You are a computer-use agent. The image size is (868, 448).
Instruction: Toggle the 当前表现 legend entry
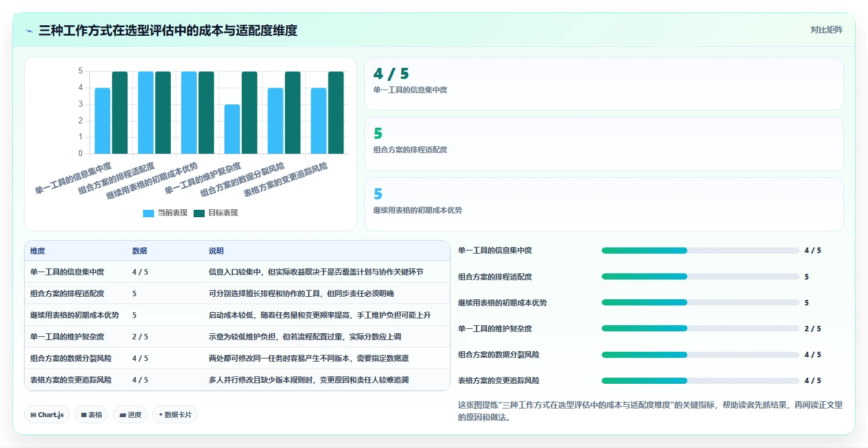(165, 213)
